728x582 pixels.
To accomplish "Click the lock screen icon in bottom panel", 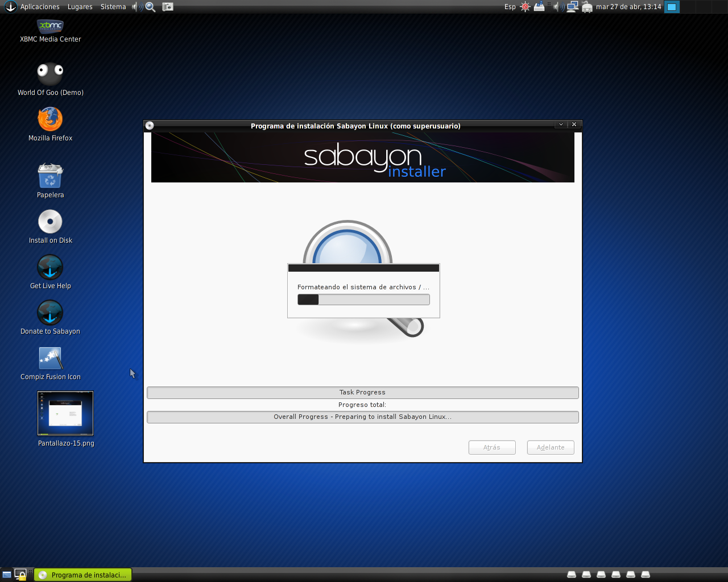I will [x=20, y=575].
